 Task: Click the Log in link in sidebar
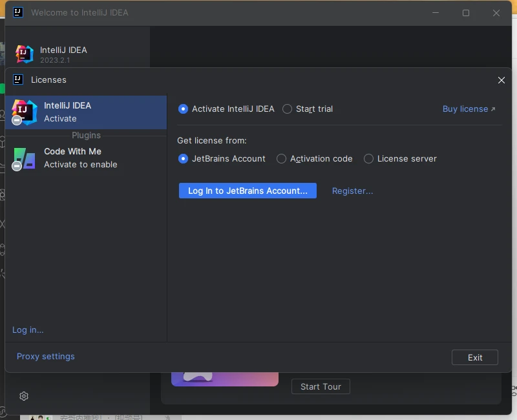28,330
